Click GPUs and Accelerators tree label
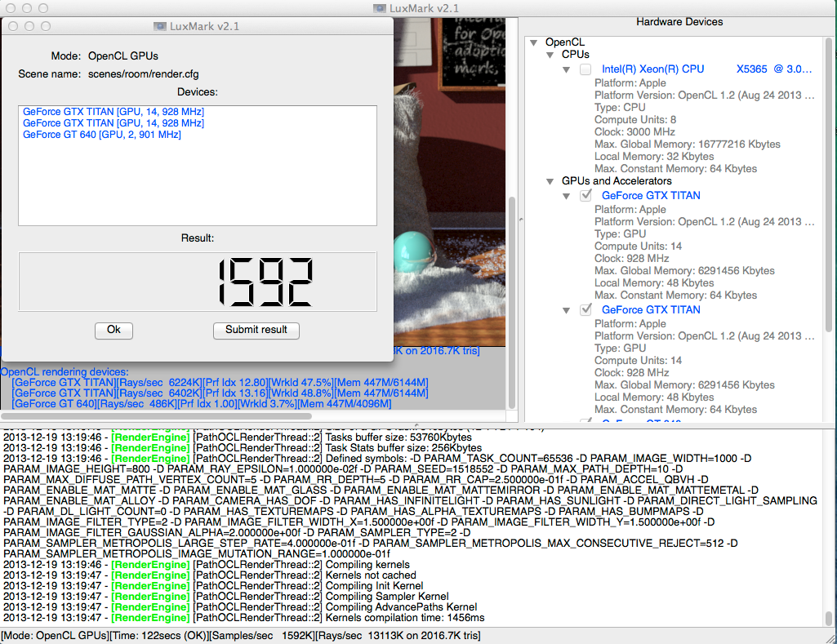837x644 pixels. pos(617,181)
